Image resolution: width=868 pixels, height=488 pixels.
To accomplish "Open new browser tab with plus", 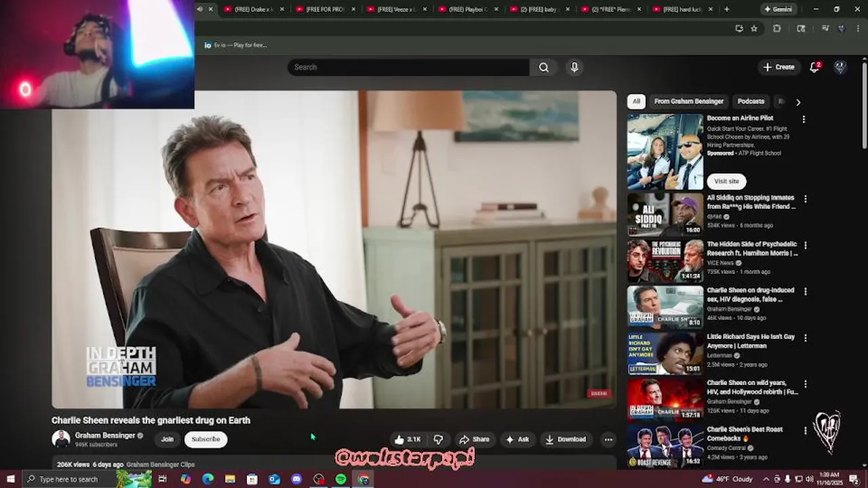I will (x=727, y=9).
